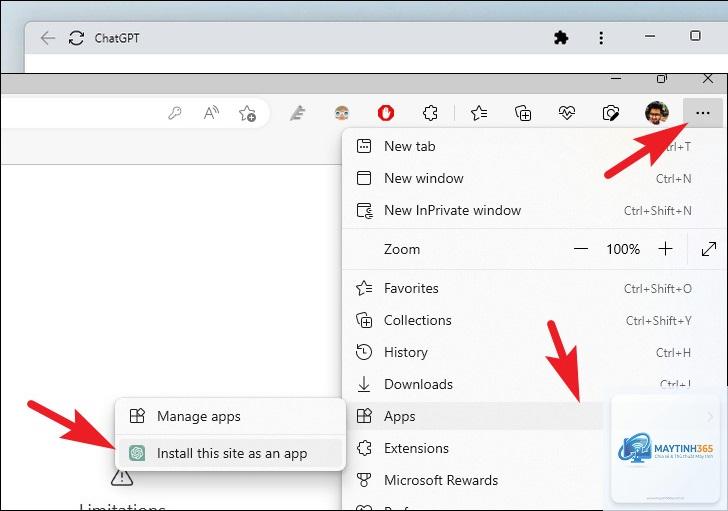Minimize the ChatGPT app window

point(650,36)
